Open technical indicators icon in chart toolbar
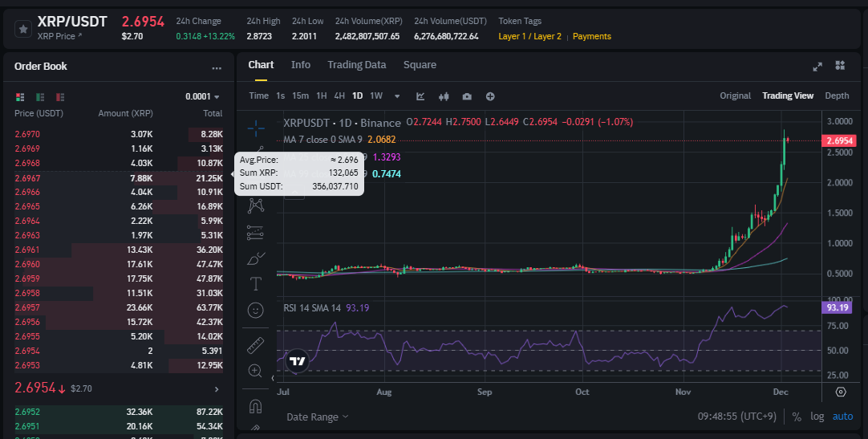The height and width of the screenshot is (439, 868). [420, 96]
